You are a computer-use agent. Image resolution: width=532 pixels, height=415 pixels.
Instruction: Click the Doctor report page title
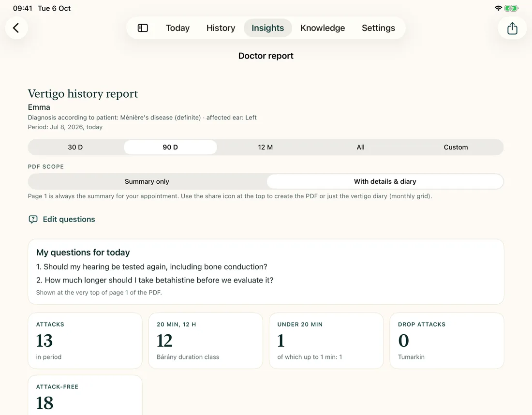pos(266,56)
